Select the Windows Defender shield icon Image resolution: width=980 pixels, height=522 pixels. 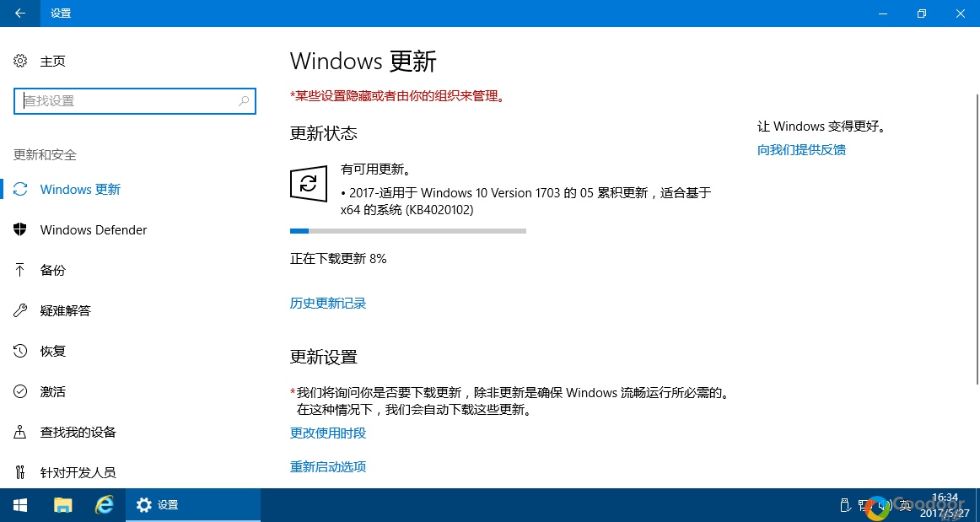point(20,229)
